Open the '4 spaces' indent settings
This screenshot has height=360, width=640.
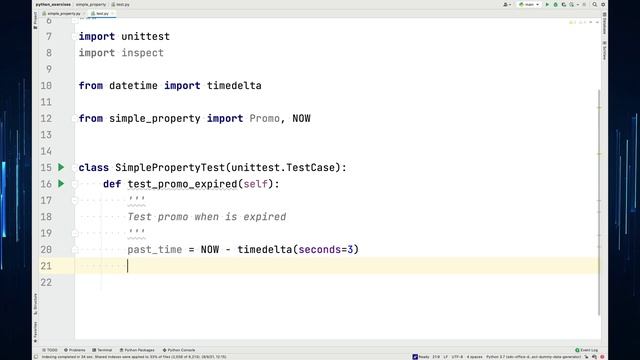click(474, 357)
